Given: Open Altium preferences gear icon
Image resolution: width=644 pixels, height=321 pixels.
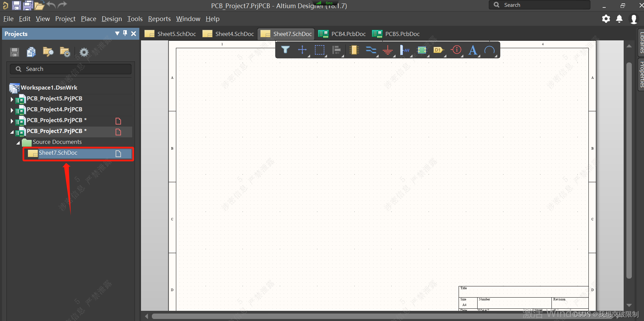Looking at the screenshot, I should coord(606,19).
